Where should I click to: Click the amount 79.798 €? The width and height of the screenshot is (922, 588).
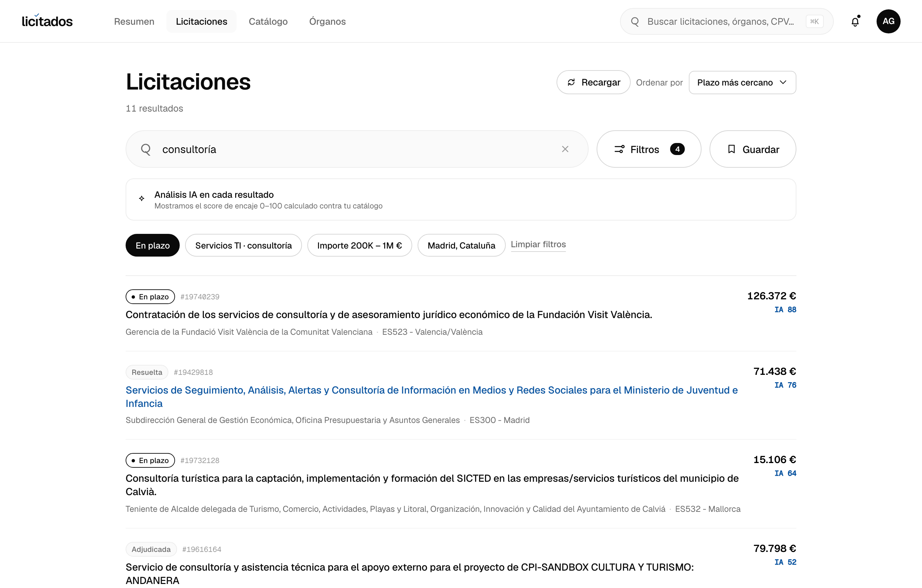tap(775, 548)
